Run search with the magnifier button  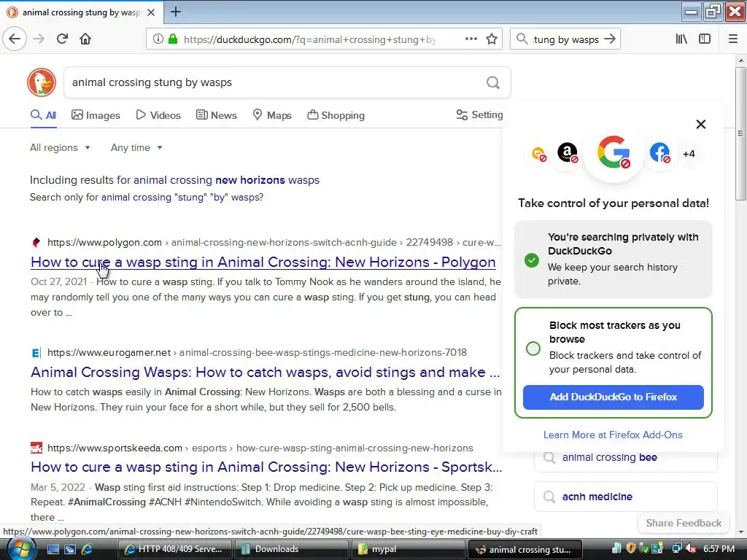(x=493, y=82)
